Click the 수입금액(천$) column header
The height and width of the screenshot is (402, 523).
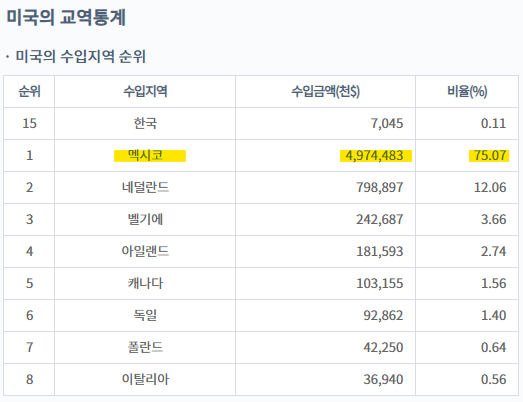(326, 91)
